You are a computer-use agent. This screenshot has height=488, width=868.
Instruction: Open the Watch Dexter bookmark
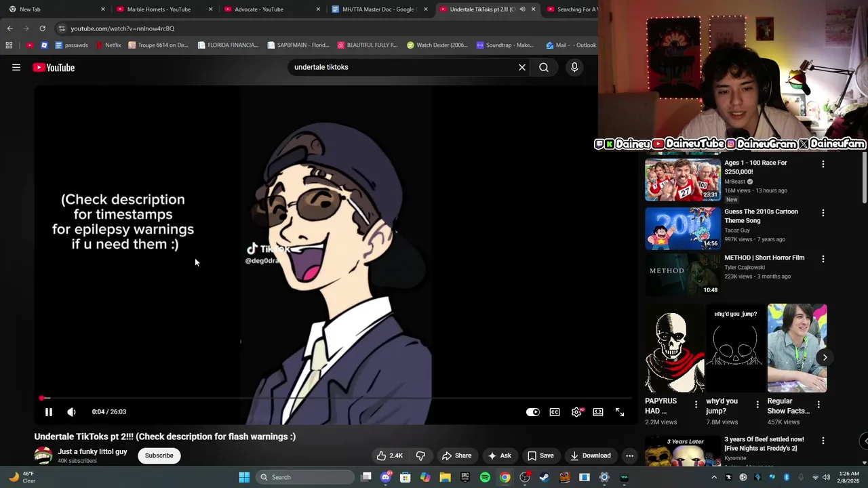(x=437, y=45)
